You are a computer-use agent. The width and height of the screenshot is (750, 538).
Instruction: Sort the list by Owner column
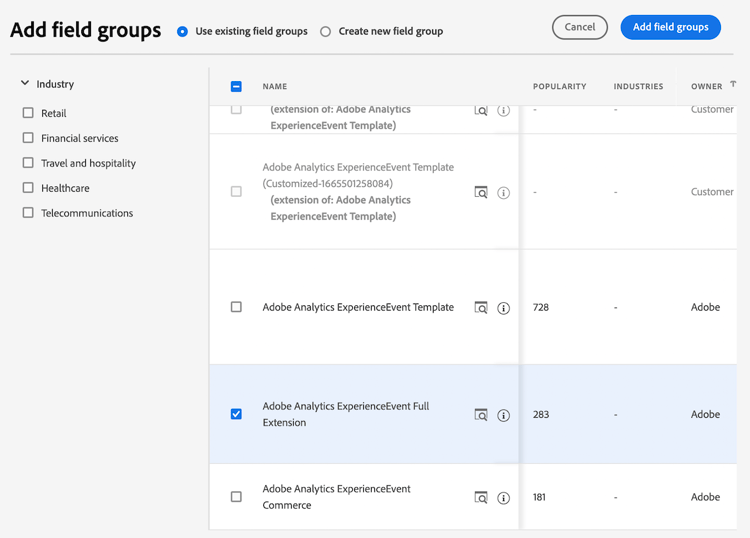[707, 86]
